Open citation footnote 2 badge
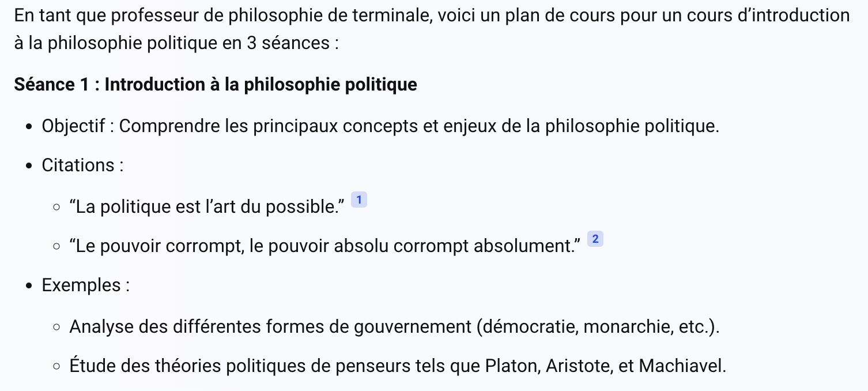Image resolution: width=868 pixels, height=391 pixels. [x=595, y=239]
